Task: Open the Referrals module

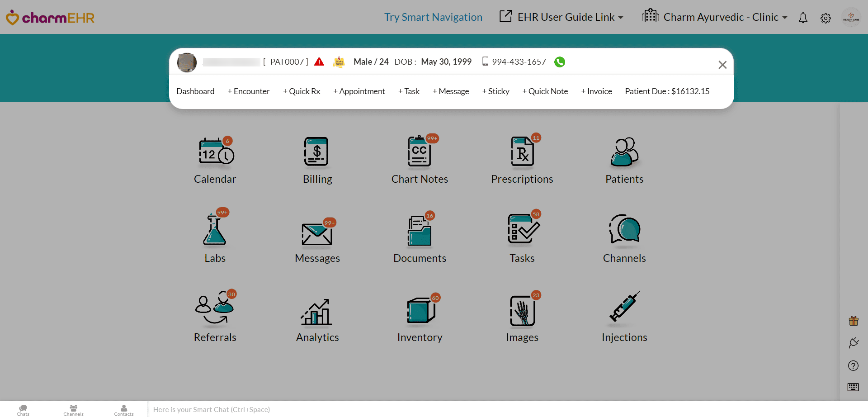Action: [x=215, y=314]
